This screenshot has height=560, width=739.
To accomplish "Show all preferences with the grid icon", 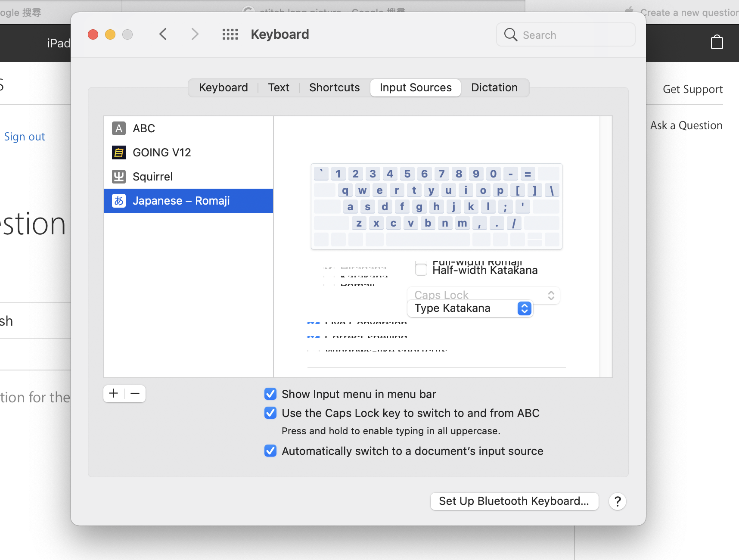I will pos(230,34).
